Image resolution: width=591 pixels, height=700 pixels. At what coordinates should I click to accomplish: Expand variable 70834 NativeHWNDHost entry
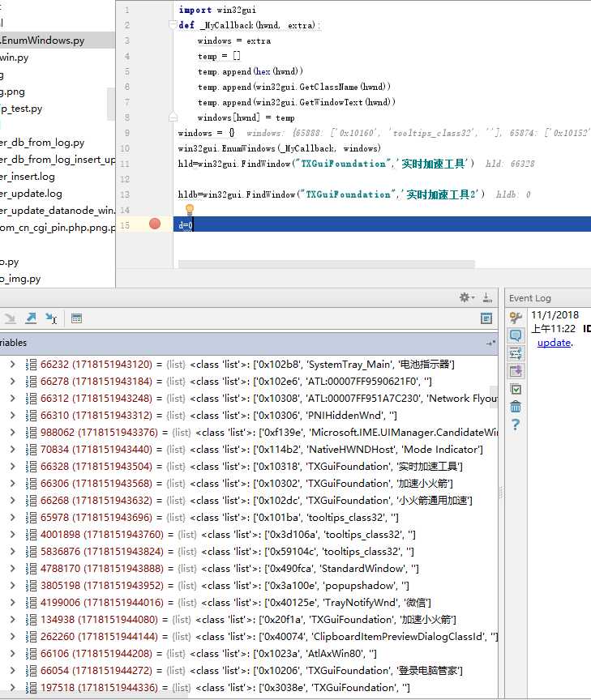[x=12, y=450]
